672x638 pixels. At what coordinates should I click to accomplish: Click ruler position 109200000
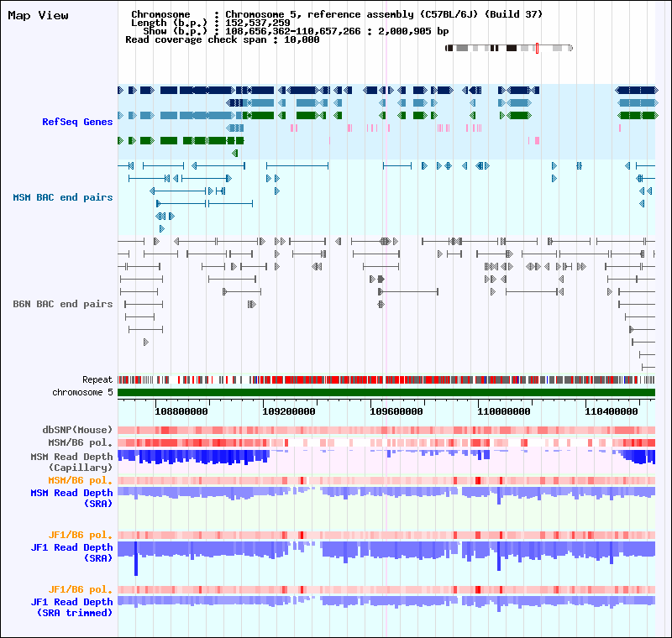coord(289,411)
